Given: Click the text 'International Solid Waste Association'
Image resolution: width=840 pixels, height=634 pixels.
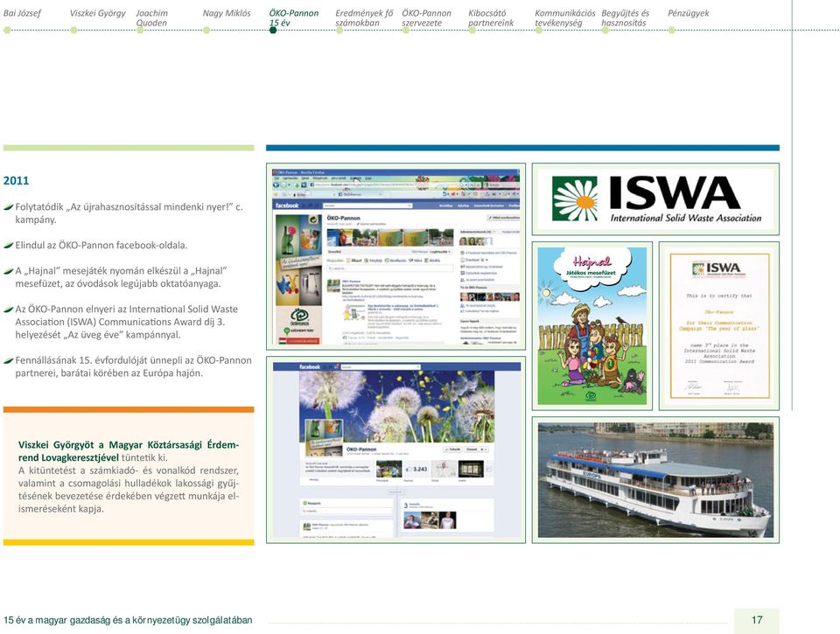Looking at the screenshot, I should [x=686, y=218].
